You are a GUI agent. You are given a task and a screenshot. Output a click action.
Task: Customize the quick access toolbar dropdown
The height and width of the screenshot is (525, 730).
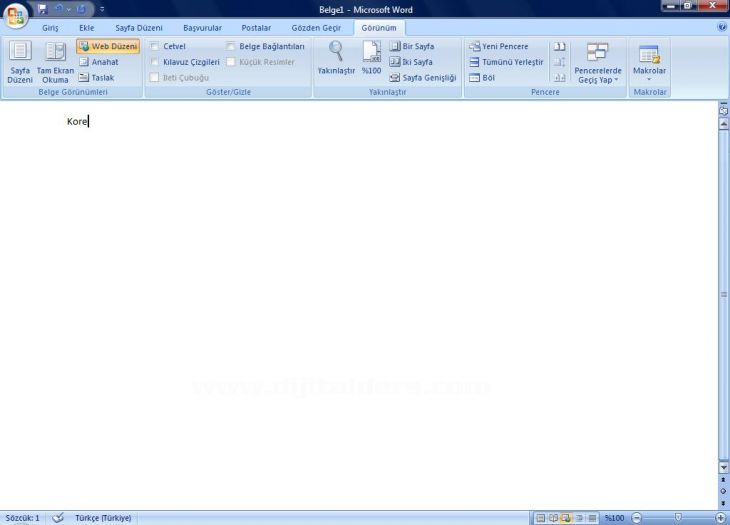[x=102, y=9]
